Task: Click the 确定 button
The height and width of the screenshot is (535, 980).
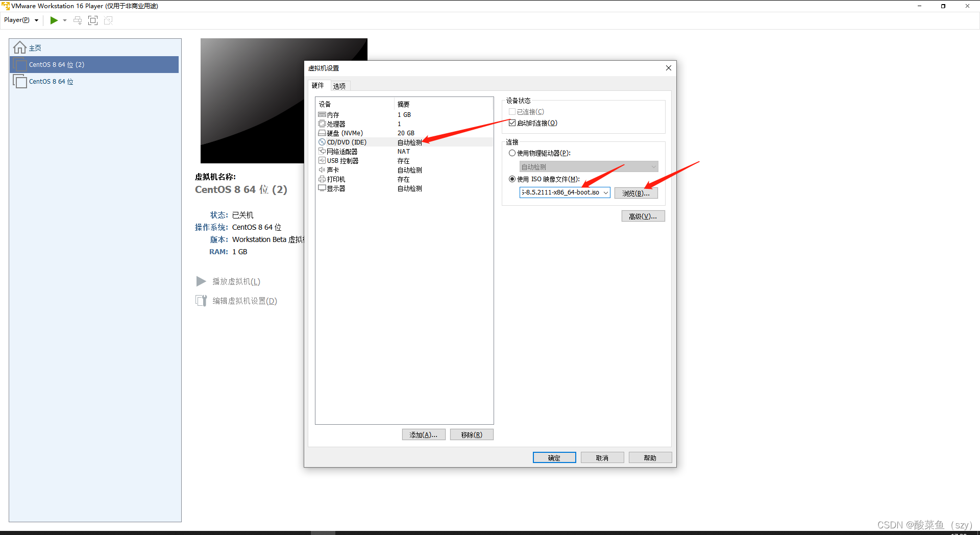Action: point(554,457)
